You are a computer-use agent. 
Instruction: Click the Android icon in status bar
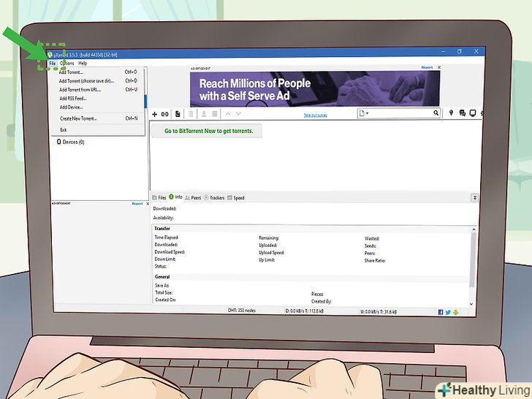(x=456, y=312)
